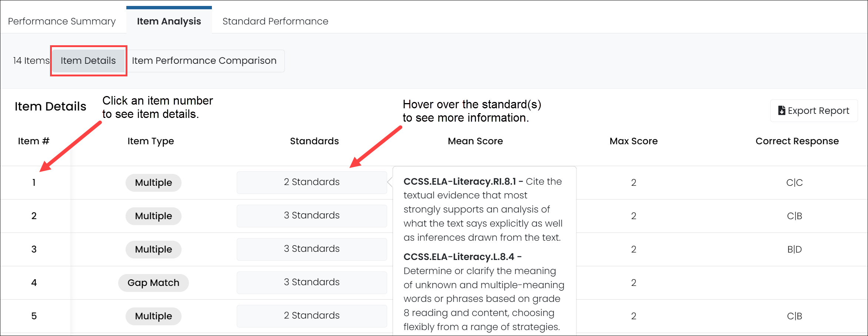Click the Item Details toggle button

[88, 60]
